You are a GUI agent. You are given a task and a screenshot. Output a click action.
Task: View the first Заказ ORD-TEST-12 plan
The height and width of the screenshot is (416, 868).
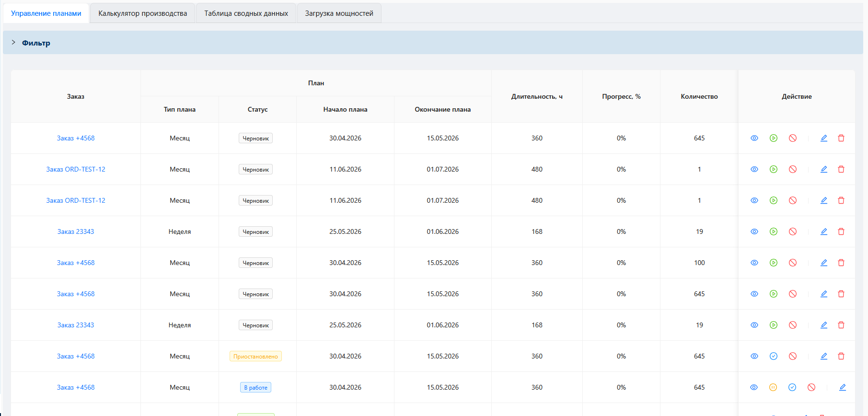(754, 169)
